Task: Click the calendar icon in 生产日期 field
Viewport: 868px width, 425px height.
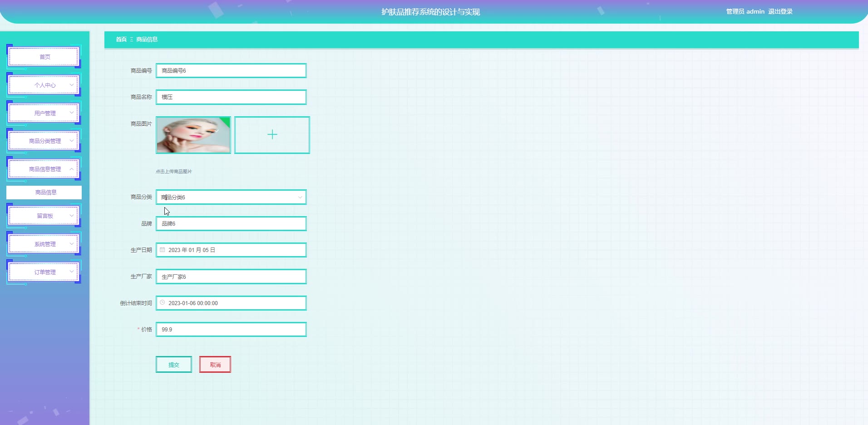Action: click(163, 250)
